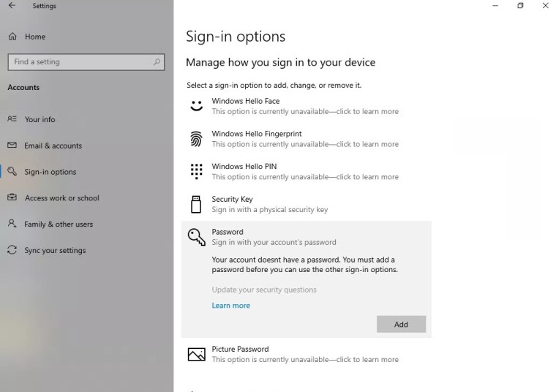The height and width of the screenshot is (392, 556).
Task: Click the search magnifier icon
Action: [x=157, y=62]
